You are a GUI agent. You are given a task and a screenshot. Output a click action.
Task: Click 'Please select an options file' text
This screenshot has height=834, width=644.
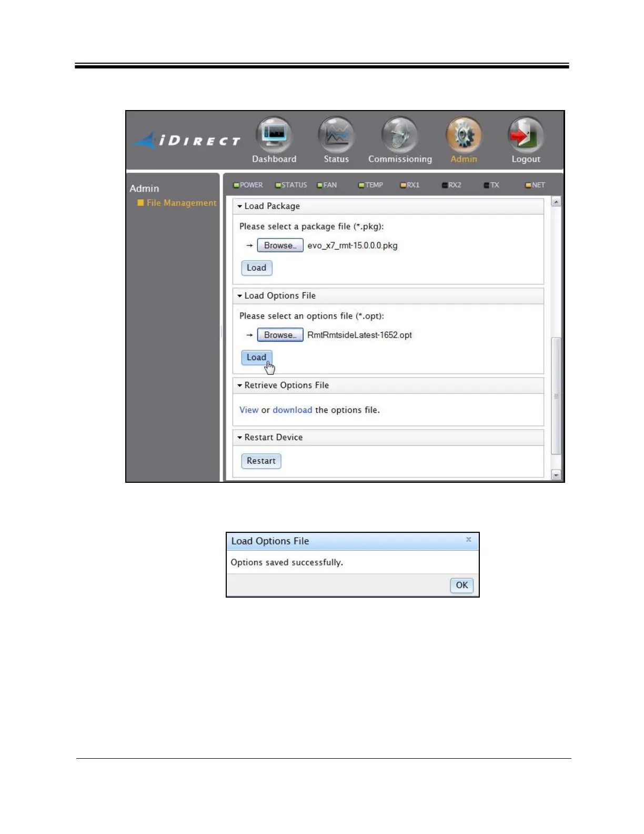click(311, 316)
